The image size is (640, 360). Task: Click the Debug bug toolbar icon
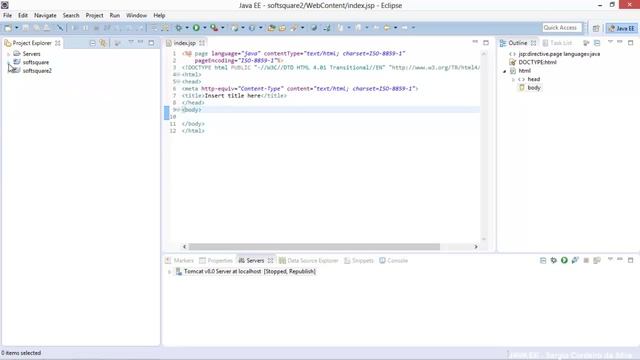[178, 28]
